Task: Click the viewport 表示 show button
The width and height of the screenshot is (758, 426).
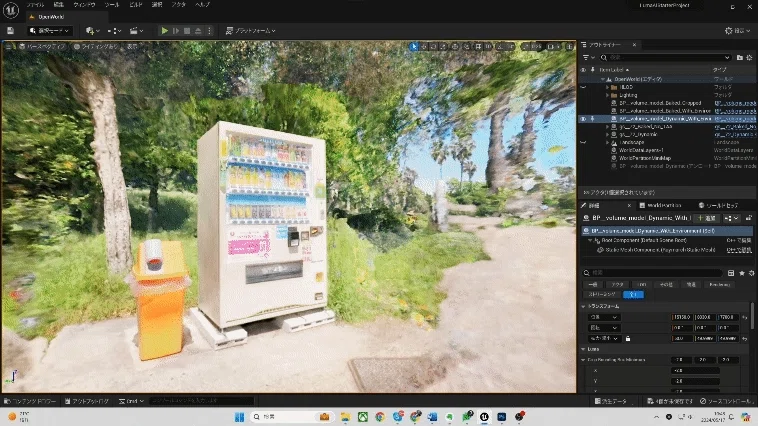Action: coord(132,46)
